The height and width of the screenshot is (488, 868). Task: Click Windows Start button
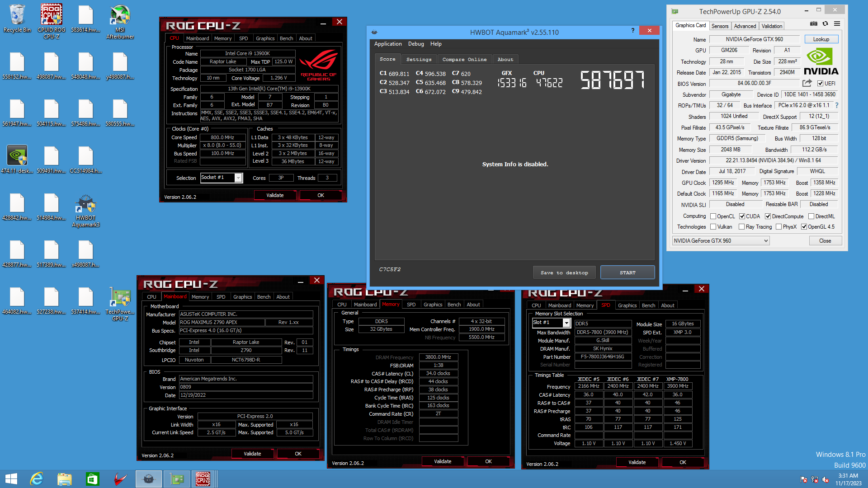point(11,479)
